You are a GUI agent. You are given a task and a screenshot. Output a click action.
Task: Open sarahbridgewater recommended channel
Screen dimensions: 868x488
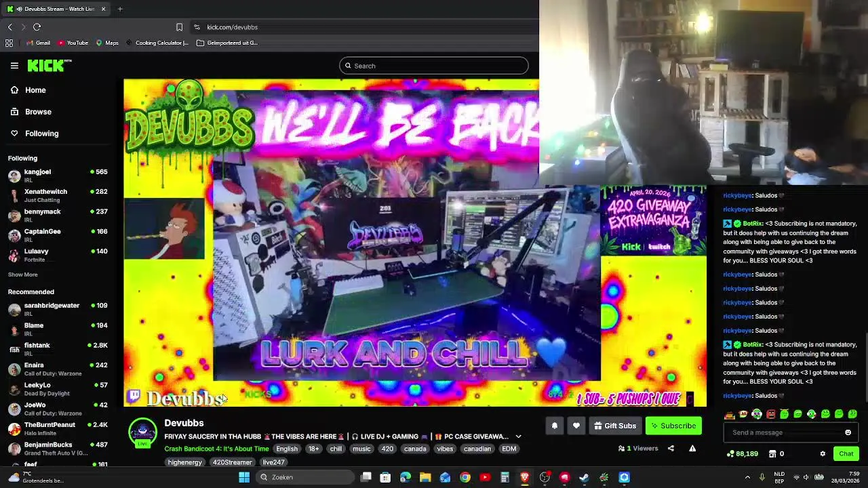pos(58,309)
